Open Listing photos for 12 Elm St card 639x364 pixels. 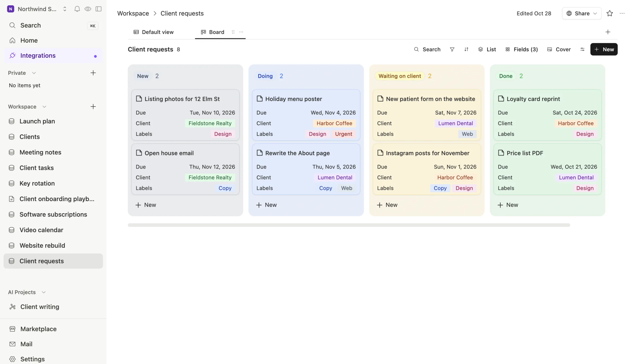pyautogui.click(x=185, y=115)
